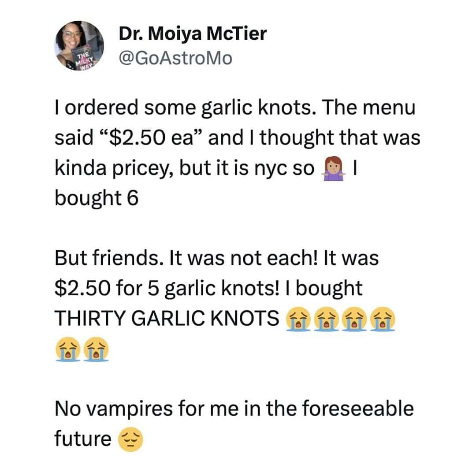This screenshot has height=476, width=476.
Task: Click fourth crying emoji ending the KNOTS line
Action: (x=383, y=319)
